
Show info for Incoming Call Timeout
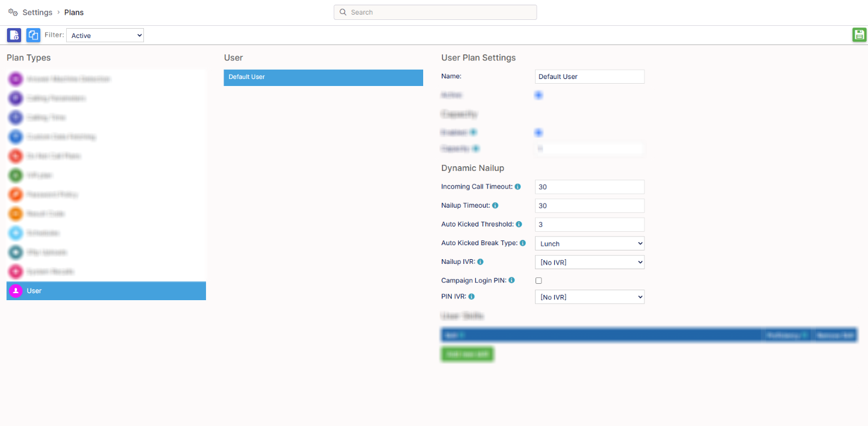518,187
